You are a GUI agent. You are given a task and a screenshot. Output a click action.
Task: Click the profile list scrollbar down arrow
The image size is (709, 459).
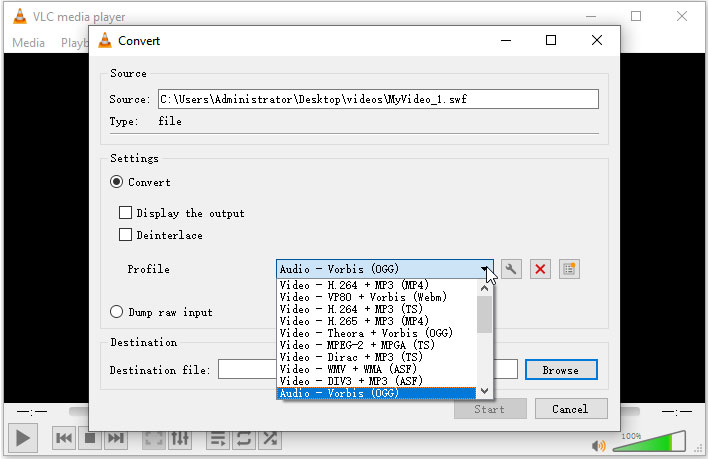(485, 391)
